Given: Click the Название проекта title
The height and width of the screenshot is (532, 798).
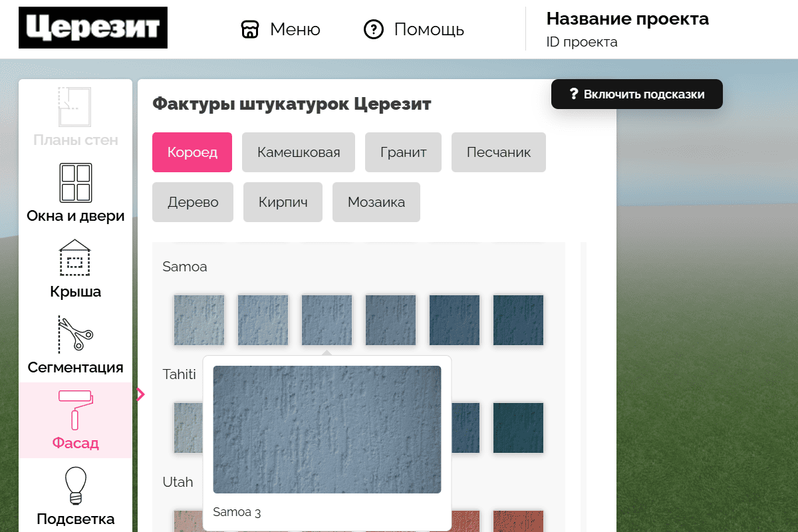Looking at the screenshot, I should tap(627, 19).
